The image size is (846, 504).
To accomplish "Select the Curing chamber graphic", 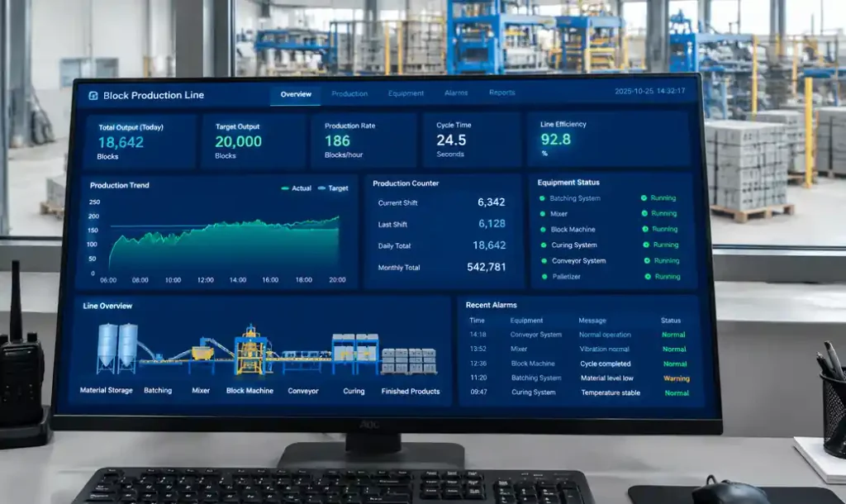I will (355, 354).
